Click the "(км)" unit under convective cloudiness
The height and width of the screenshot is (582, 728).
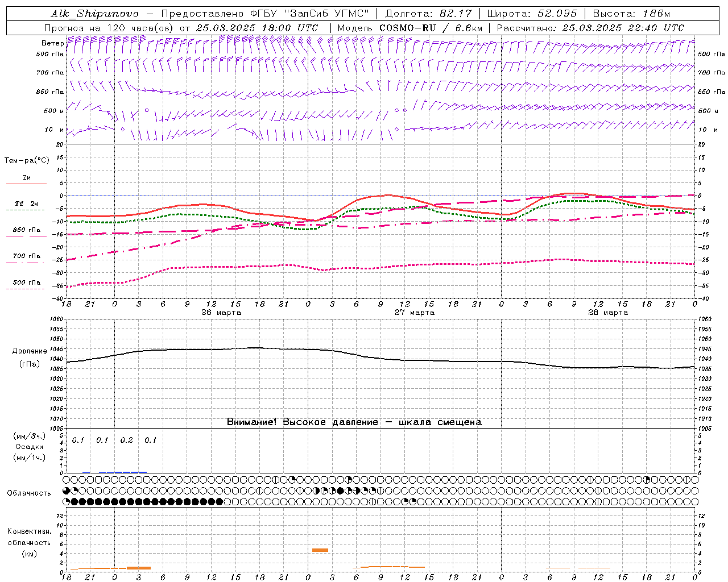click(30, 554)
